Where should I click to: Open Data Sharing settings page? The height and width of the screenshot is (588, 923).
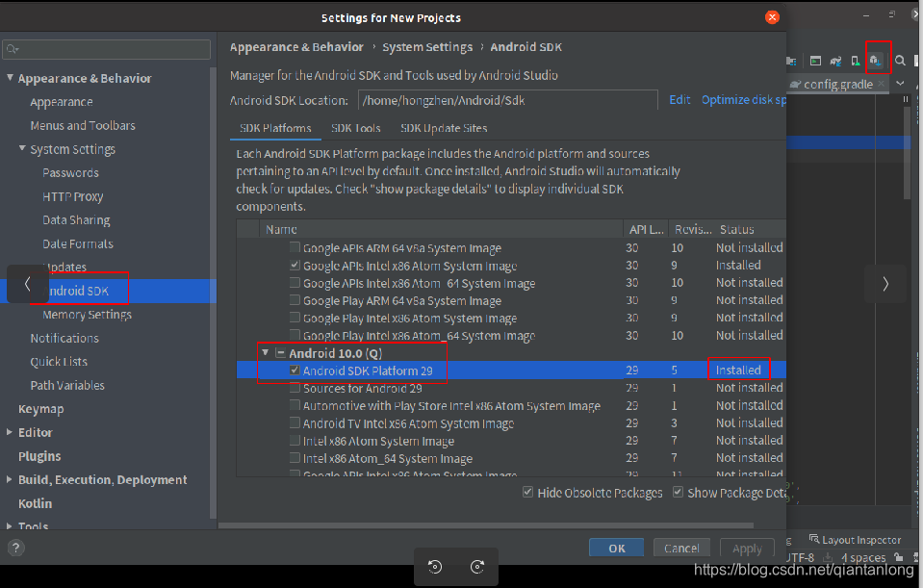tap(76, 219)
